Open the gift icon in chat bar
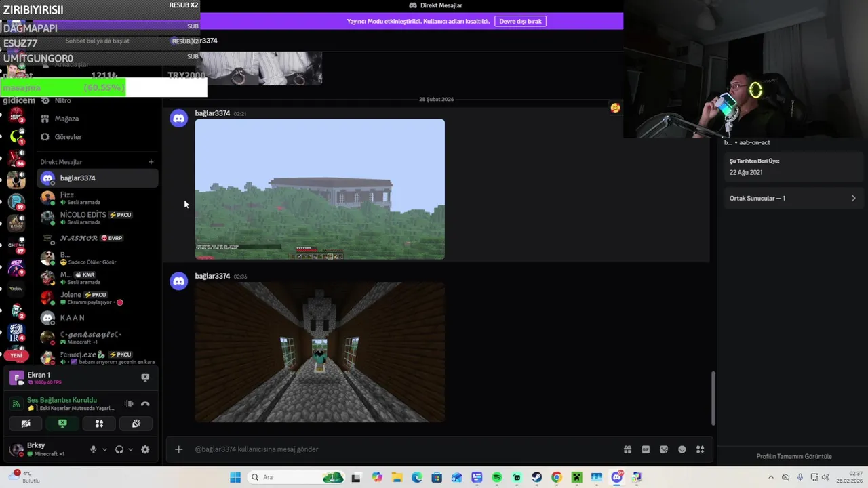The width and height of the screenshot is (868, 488). (x=627, y=449)
